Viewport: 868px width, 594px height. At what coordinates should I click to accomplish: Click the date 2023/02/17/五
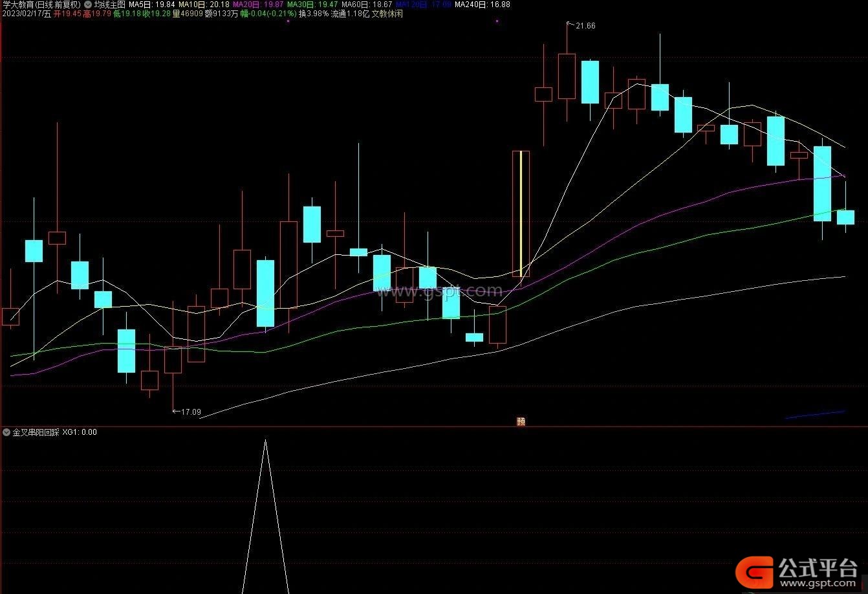click(x=27, y=14)
